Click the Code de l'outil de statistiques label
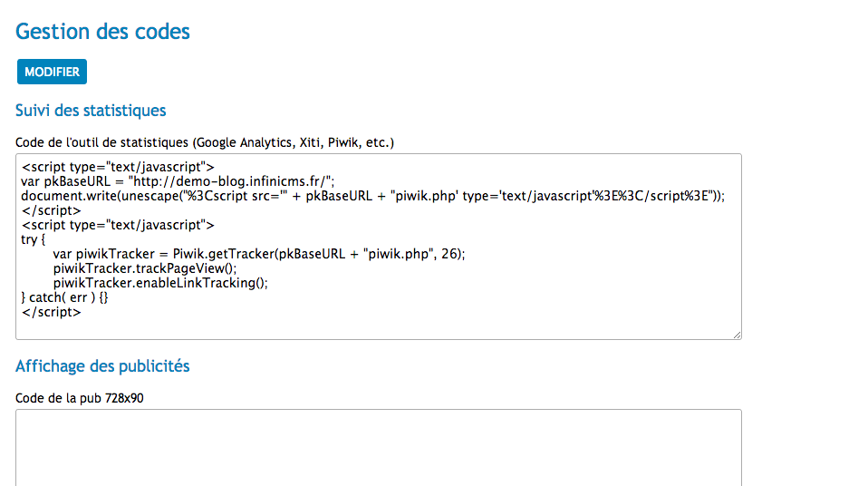Viewport: 868px width, 486px height. (x=205, y=142)
